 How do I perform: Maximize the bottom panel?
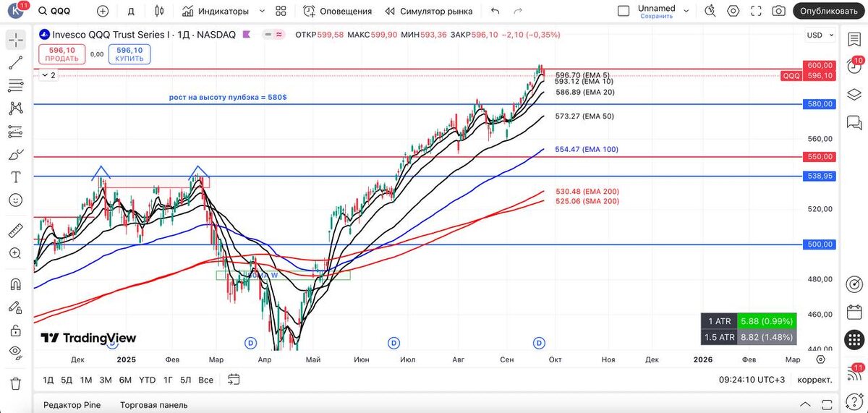828,404
